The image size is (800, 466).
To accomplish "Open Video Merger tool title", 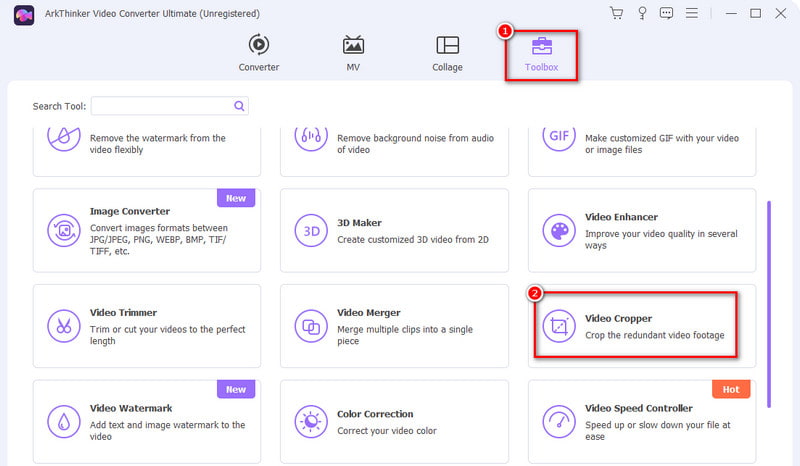I will [x=368, y=312].
